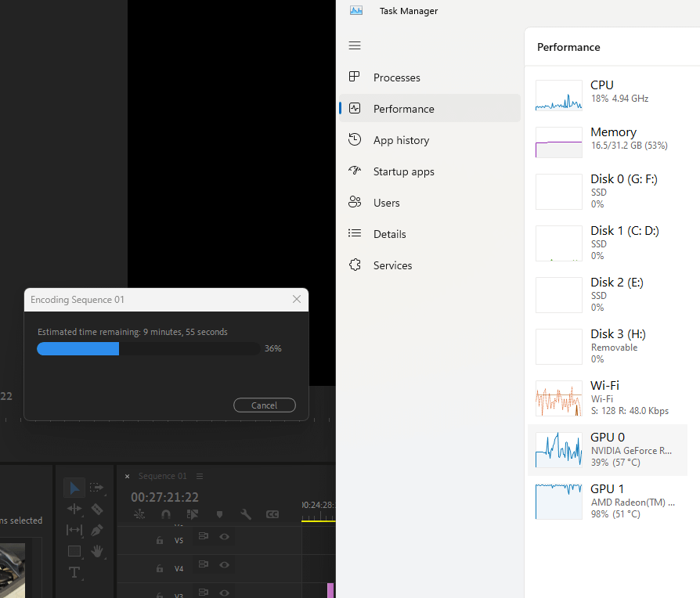Select the Selection tool arrow in Premiere
700x598 pixels.
74,488
